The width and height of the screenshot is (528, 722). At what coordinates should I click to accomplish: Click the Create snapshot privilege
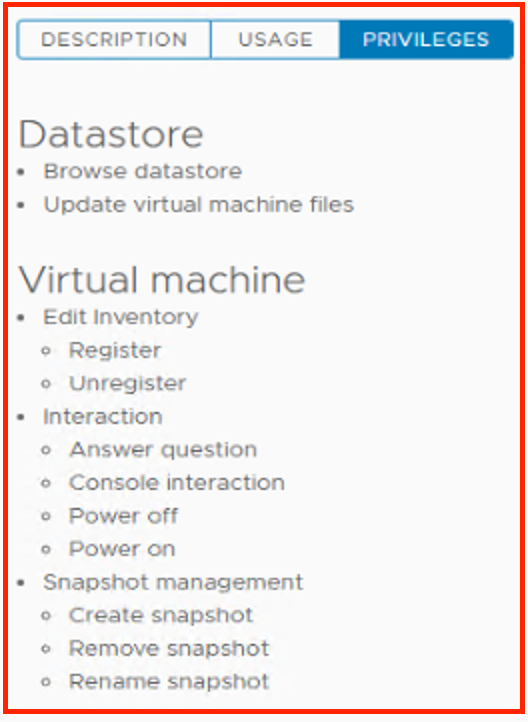point(161,616)
